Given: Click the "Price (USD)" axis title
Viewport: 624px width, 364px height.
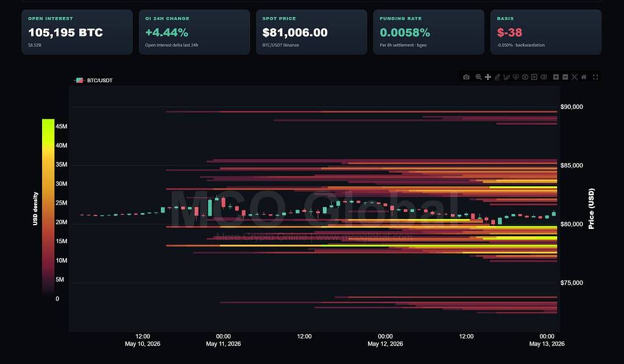Looking at the screenshot, I should click(x=591, y=209).
